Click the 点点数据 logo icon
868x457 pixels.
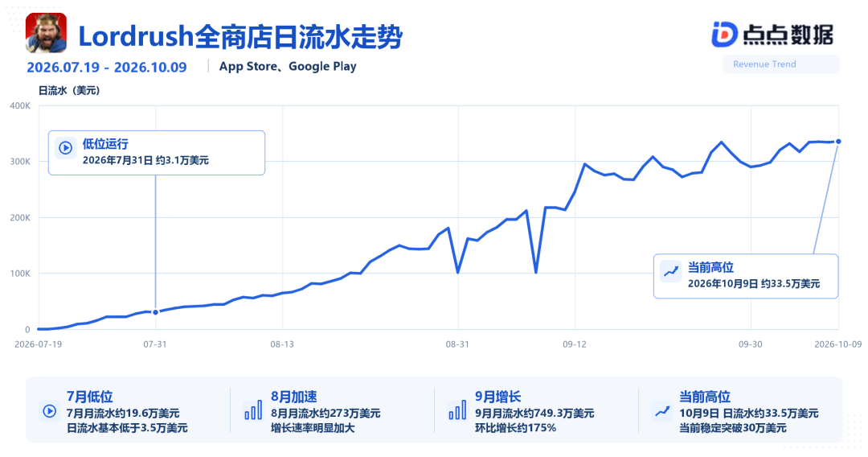tap(725, 35)
